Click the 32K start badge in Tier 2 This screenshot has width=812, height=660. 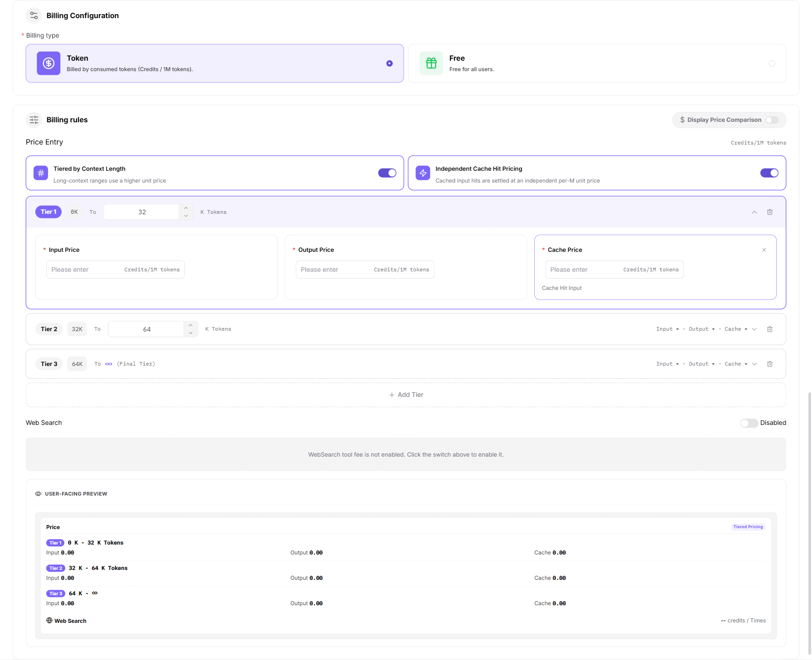click(x=77, y=329)
